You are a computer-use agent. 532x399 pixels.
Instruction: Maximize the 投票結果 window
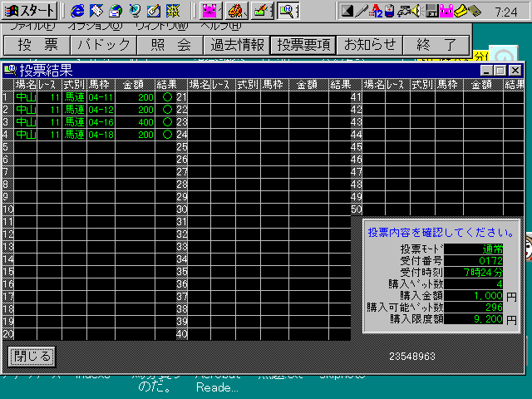pyautogui.click(x=500, y=71)
